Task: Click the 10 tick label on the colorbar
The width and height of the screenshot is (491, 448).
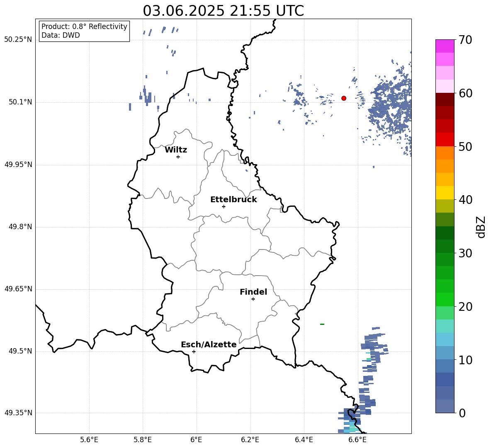Action: pos(465,360)
